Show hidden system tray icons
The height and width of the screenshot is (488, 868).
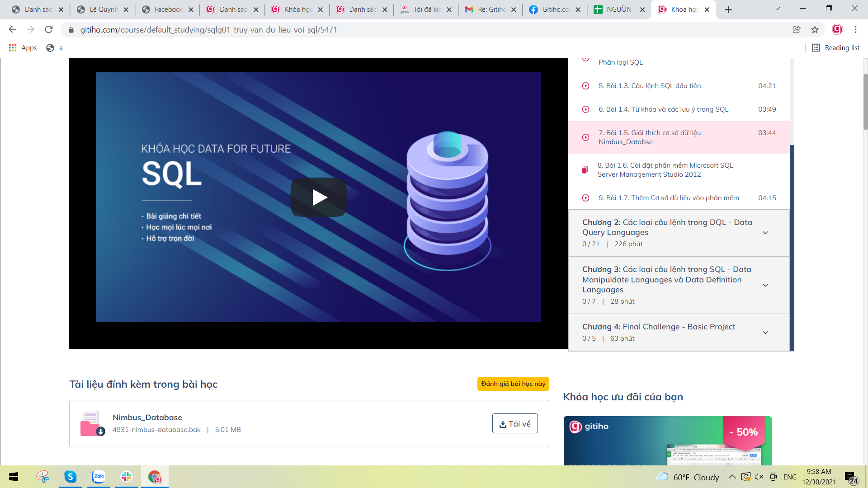(x=732, y=477)
